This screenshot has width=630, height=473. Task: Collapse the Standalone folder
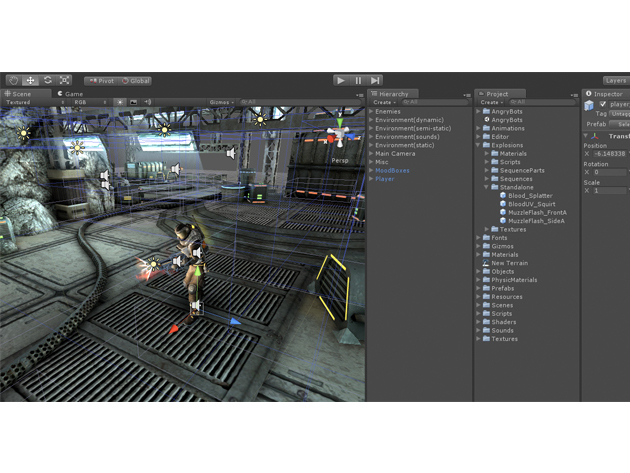(x=487, y=187)
